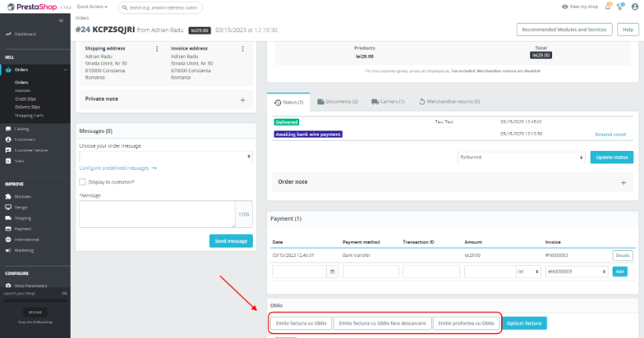Open the Customers menu
This screenshot has height=338, width=644.
click(x=24, y=139)
